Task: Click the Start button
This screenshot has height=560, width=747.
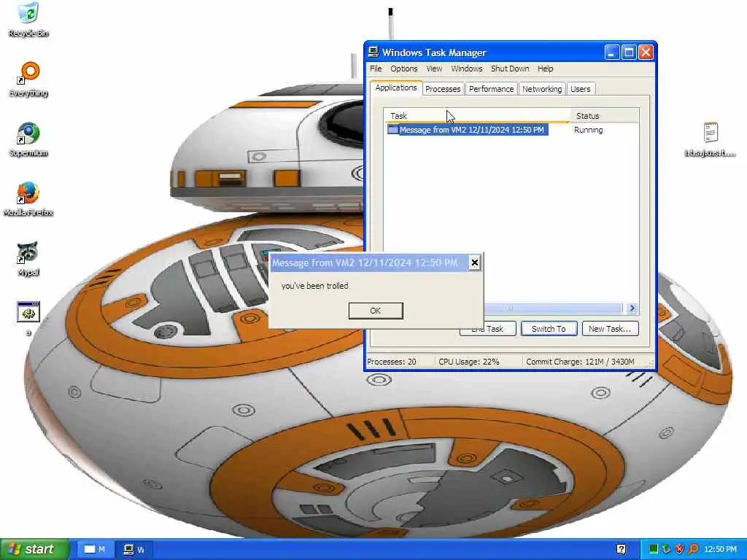Action: [34, 549]
